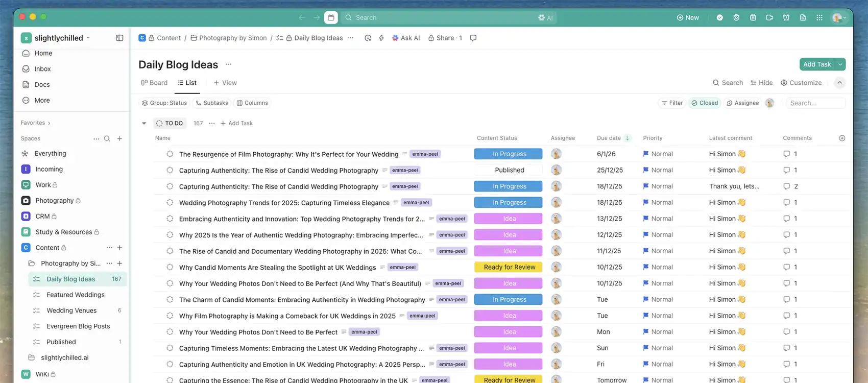Viewport: 868px width, 383px height.
Task: Open the apps grid icon
Action: [819, 17]
